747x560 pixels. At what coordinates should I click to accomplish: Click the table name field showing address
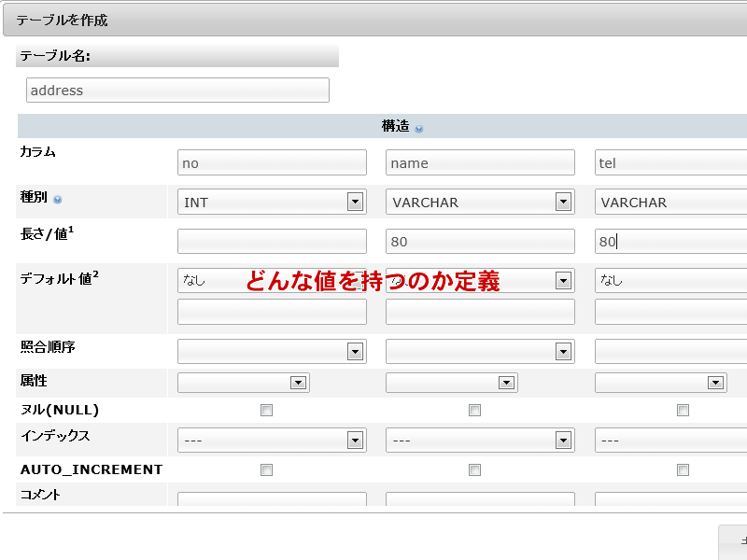(176, 90)
